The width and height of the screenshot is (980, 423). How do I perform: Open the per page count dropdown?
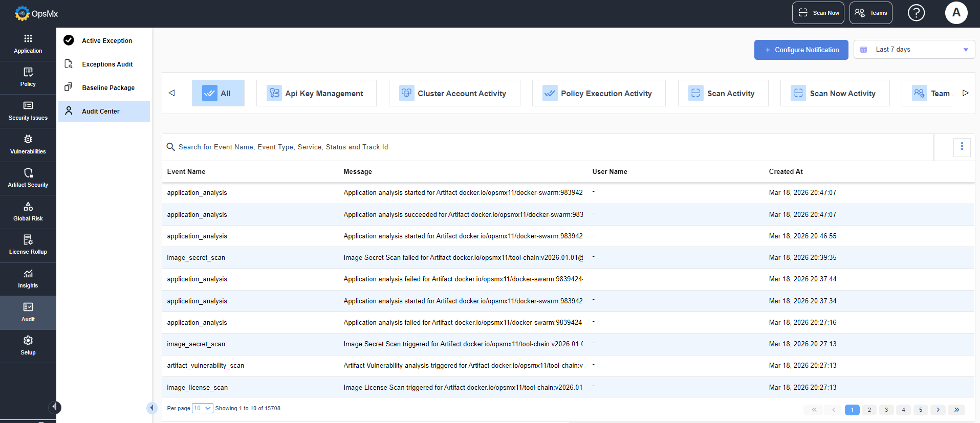pos(203,408)
